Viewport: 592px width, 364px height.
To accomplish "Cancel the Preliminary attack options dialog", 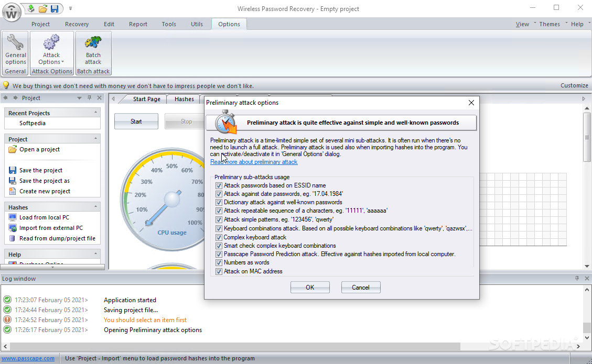I will click(x=361, y=288).
